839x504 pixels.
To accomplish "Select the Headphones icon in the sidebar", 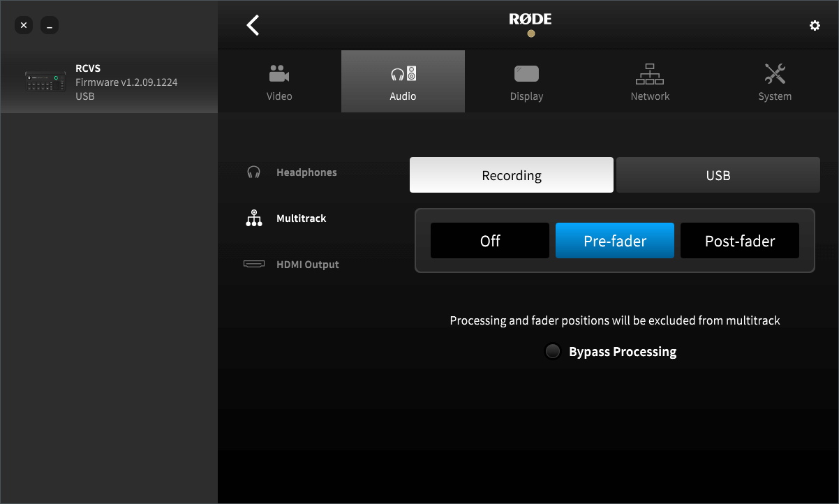I will (x=254, y=171).
